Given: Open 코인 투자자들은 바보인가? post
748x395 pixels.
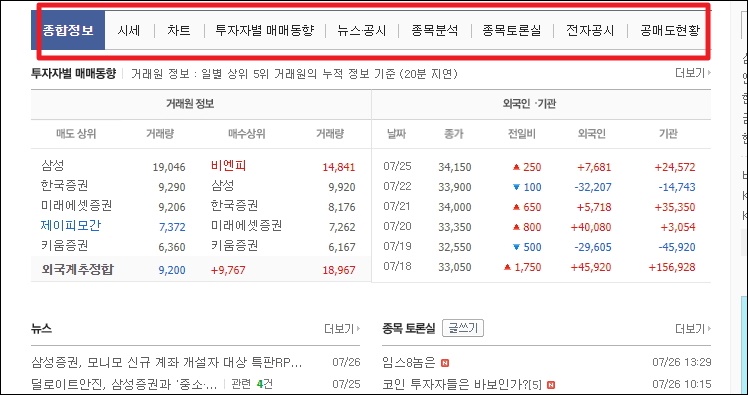Looking at the screenshot, I should click(x=463, y=384).
